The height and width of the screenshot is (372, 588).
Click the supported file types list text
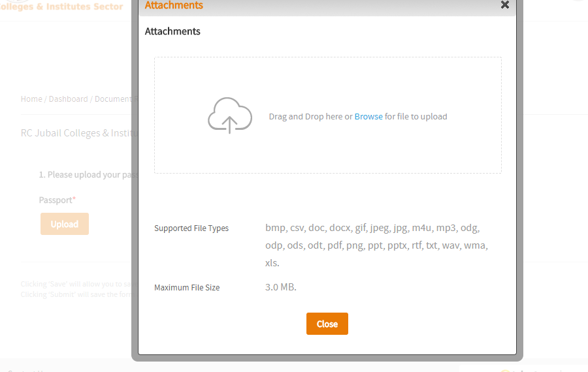[x=376, y=245]
